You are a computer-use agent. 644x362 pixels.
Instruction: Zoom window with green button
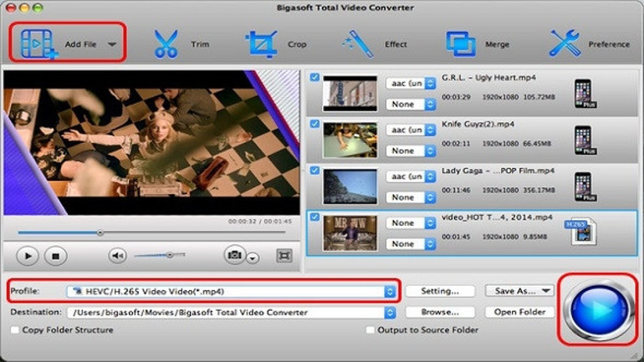click(x=38, y=8)
